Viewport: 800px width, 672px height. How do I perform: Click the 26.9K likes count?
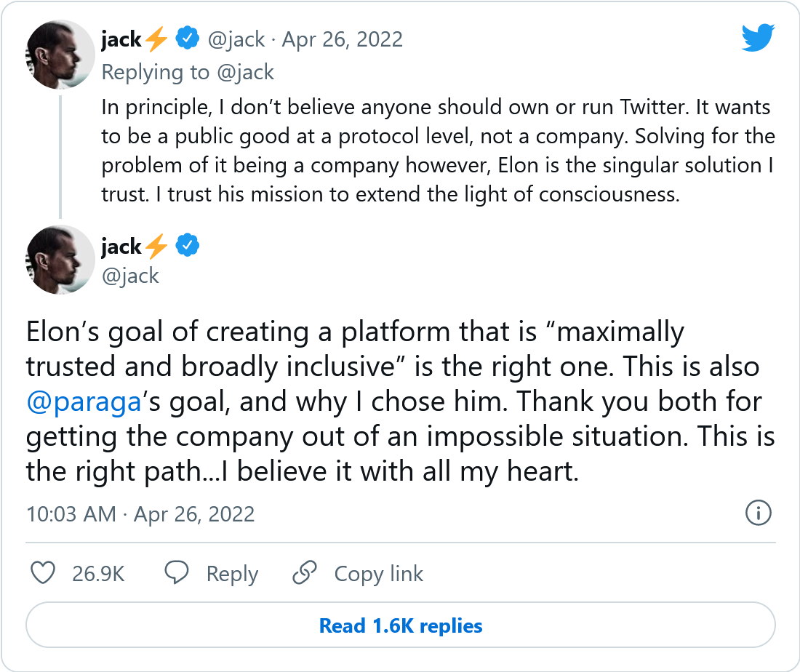coord(99,574)
